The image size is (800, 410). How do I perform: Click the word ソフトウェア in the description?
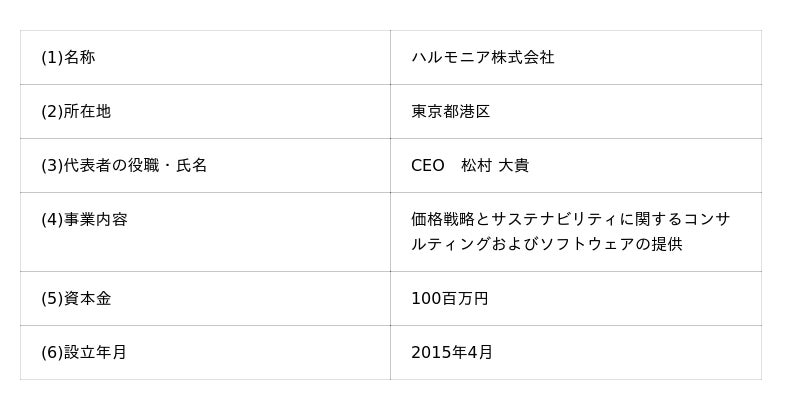(588, 244)
